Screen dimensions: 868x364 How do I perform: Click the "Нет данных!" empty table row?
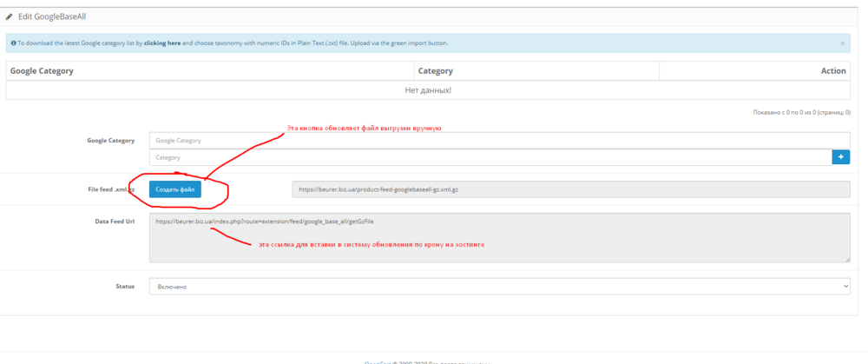428,90
